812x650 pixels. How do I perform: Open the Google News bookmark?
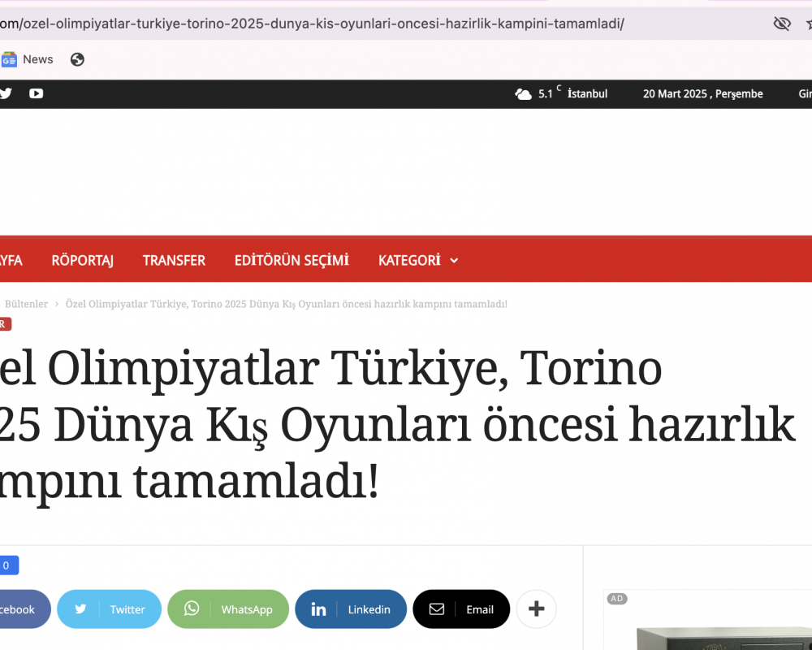tap(27, 59)
